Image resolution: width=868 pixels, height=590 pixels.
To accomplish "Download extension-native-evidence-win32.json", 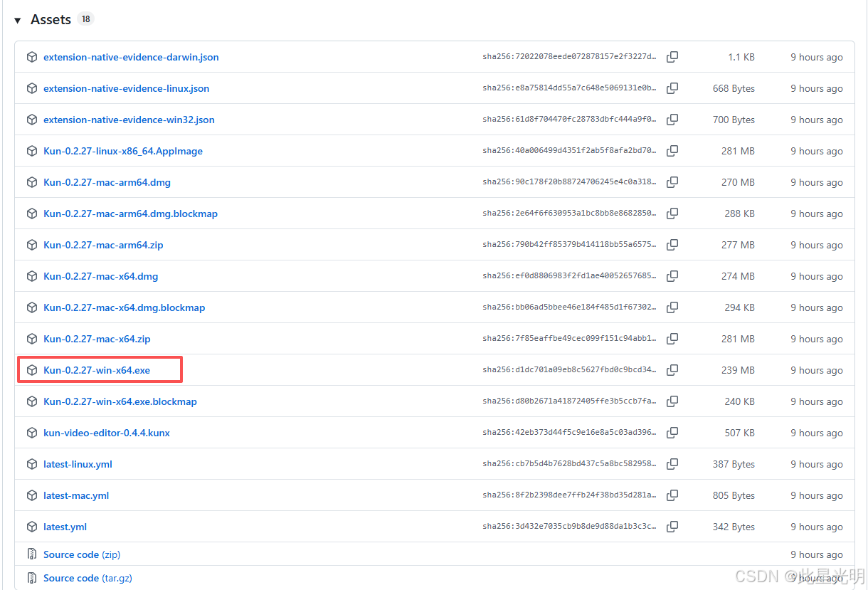I will click(x=129, y=120).
